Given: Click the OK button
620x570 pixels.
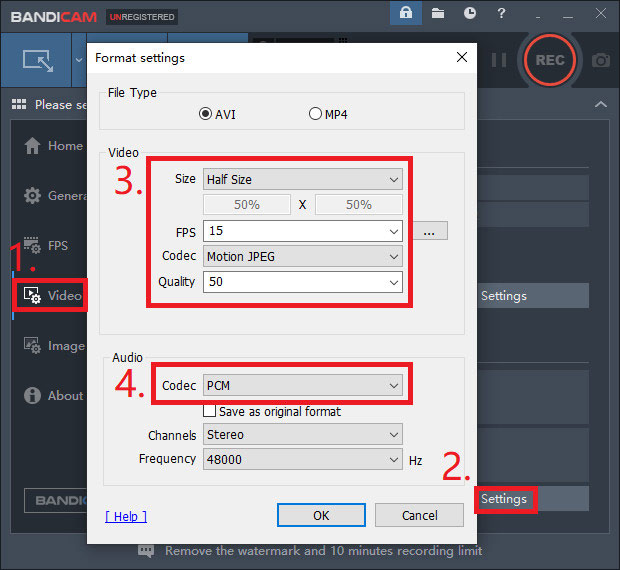Looking at the screenshot, I should click(321, 516).
